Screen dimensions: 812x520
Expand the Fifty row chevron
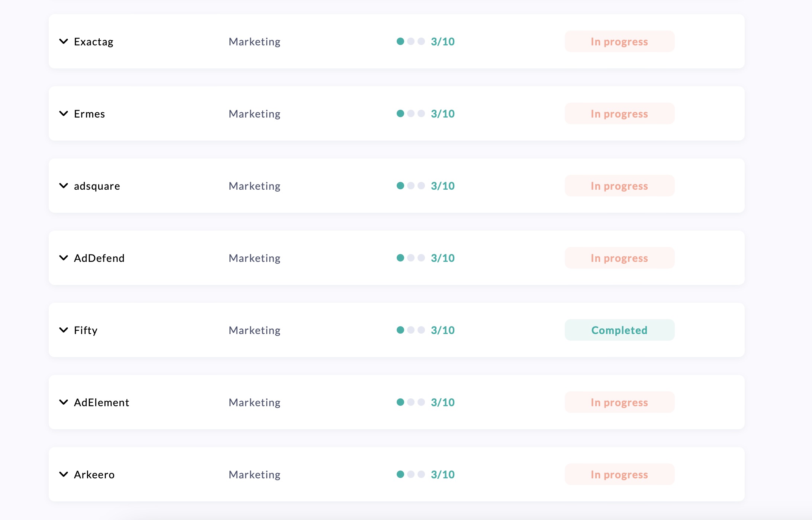click(64, 330)
